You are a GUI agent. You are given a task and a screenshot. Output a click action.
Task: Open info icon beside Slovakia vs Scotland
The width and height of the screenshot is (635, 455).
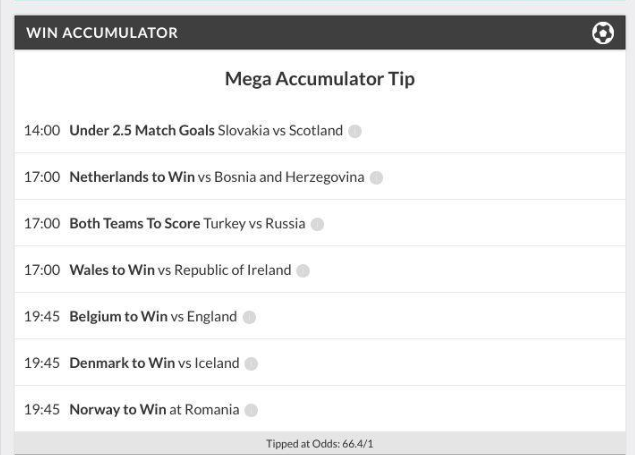(x=355, y=131)
